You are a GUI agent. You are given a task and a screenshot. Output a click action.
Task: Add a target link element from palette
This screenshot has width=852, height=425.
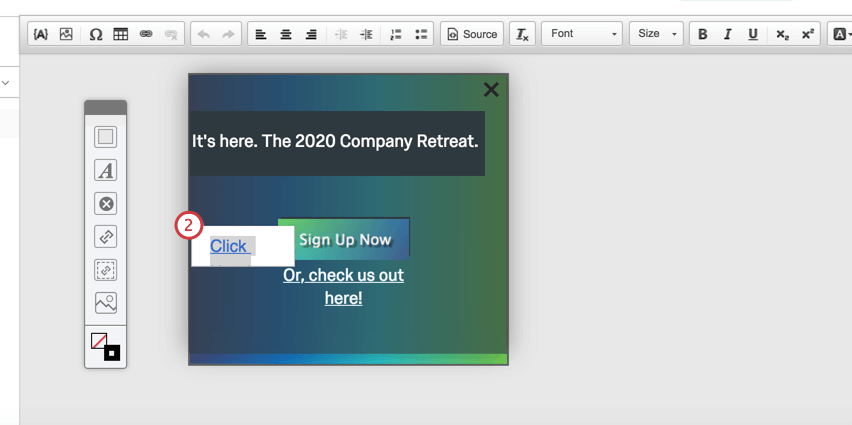coord(105,237)
